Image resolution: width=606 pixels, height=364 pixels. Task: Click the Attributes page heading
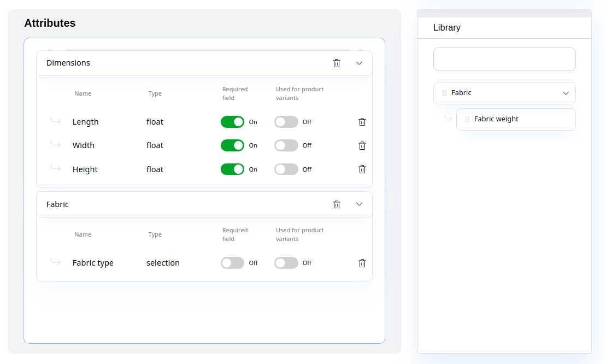(50, 23)
